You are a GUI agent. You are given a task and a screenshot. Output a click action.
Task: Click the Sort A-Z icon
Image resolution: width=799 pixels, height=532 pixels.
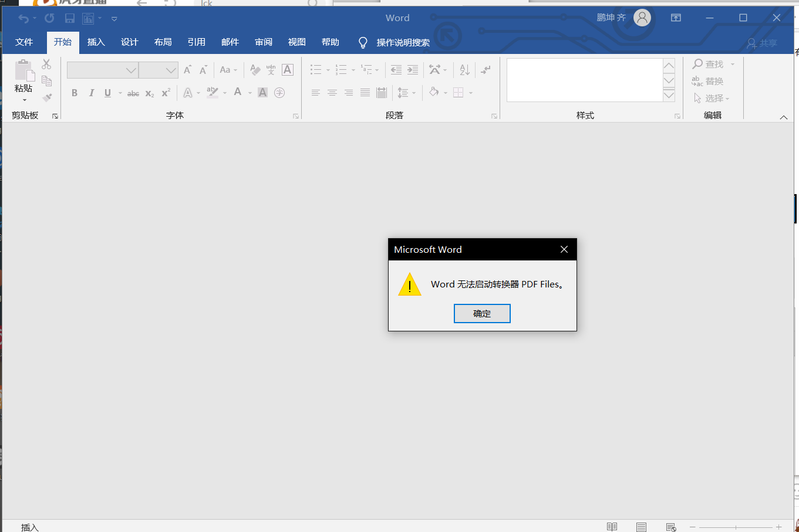click(465, 70)
